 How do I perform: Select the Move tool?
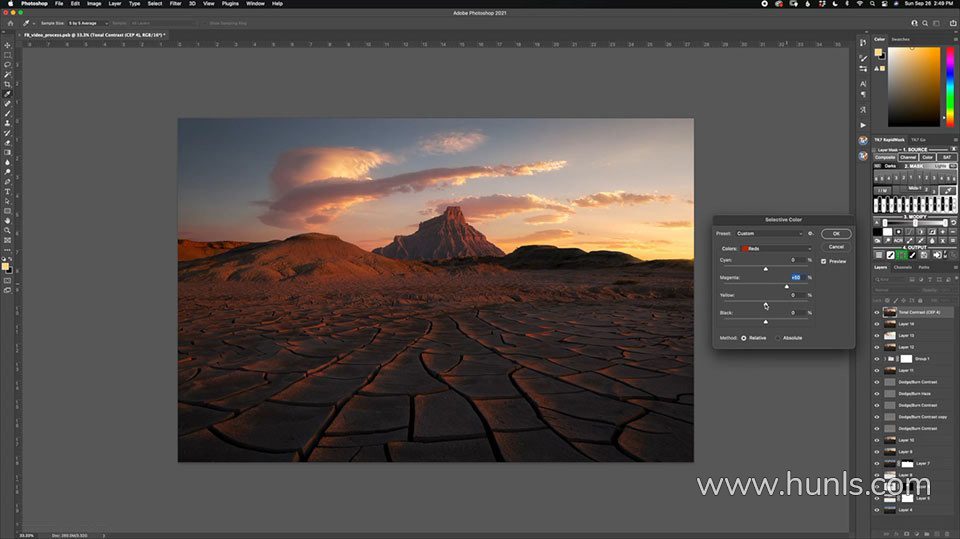click(7, 45)
